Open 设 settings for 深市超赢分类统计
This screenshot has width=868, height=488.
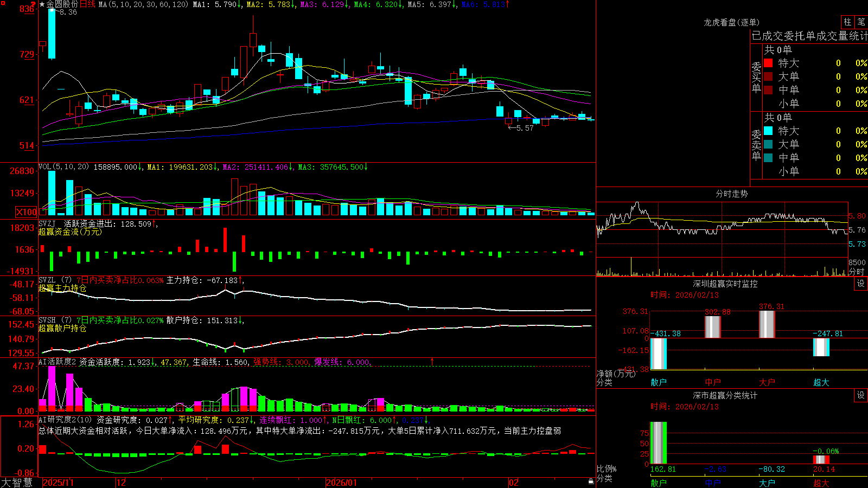pyautogui.click(x=861, y=395)
